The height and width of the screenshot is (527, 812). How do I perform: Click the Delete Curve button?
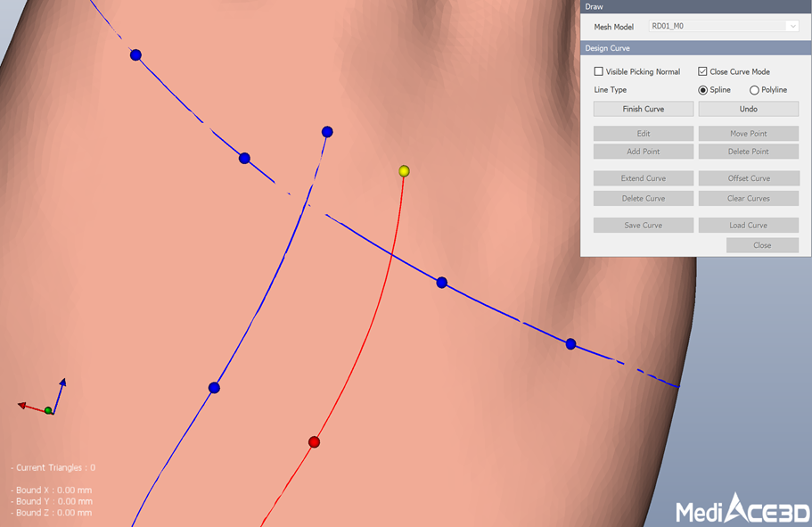644,199
